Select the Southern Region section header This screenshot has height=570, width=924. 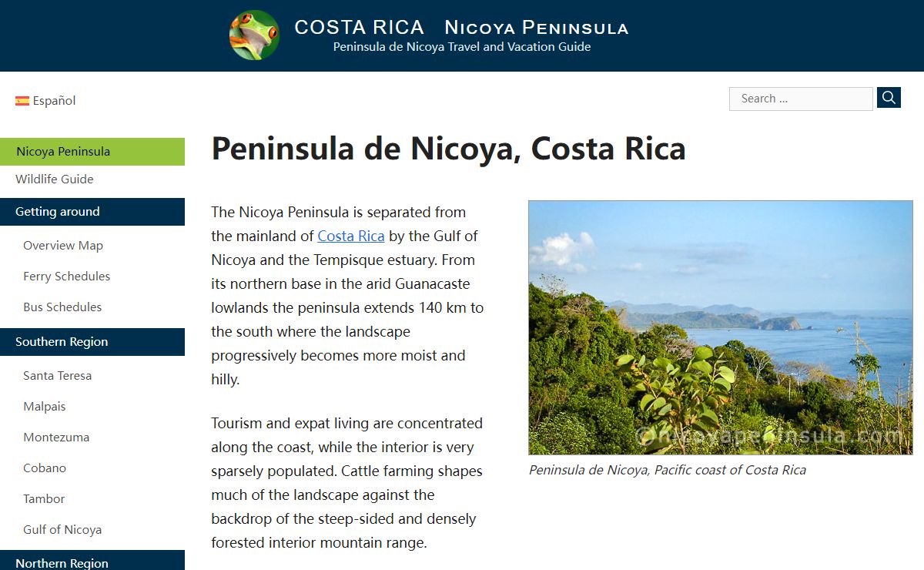[62, 342]
